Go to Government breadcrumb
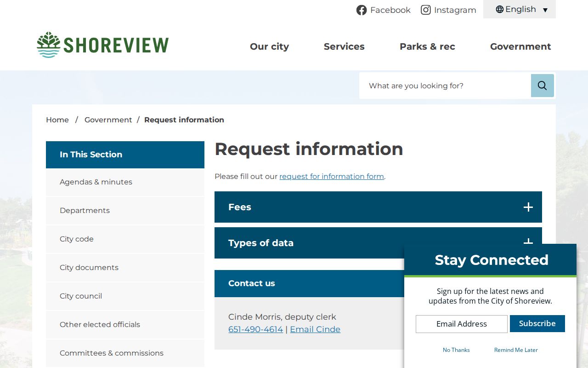This screenshot has width=588, height=368. tap(108, 120)
